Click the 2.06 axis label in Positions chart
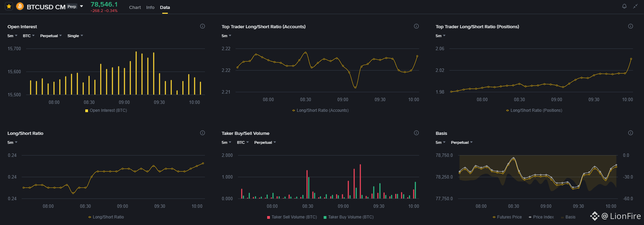The height and width of the screenshot is (225, 644). (x=440, y=49)
